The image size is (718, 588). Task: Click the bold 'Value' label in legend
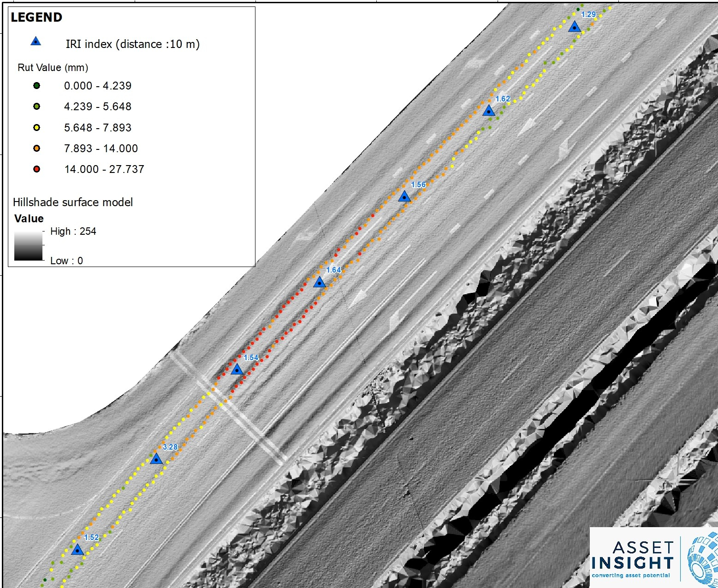(29, 219)
